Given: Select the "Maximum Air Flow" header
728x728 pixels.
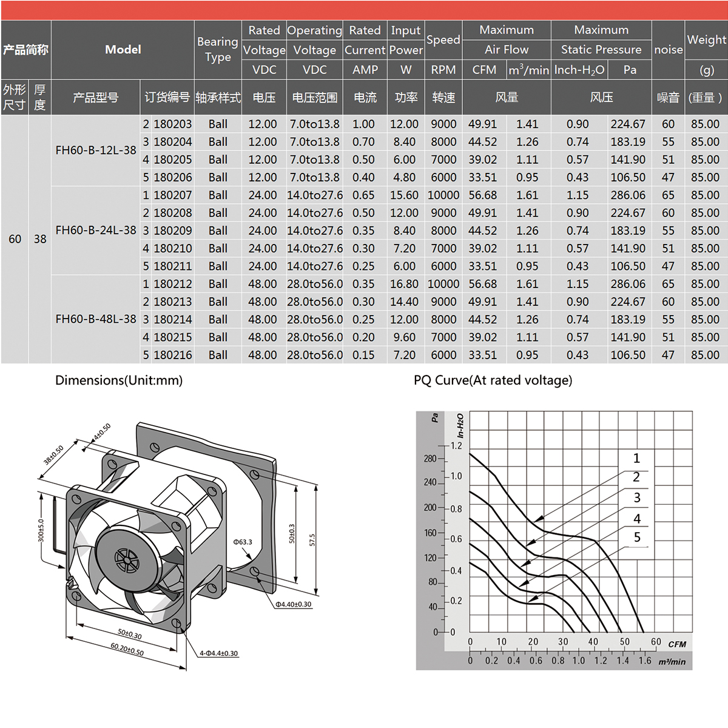Looking at the screenshot, I should (x=507, y=40).
